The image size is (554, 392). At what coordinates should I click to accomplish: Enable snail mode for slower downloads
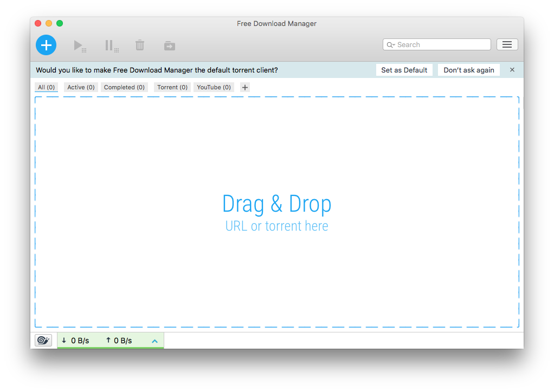pos(43,340)
